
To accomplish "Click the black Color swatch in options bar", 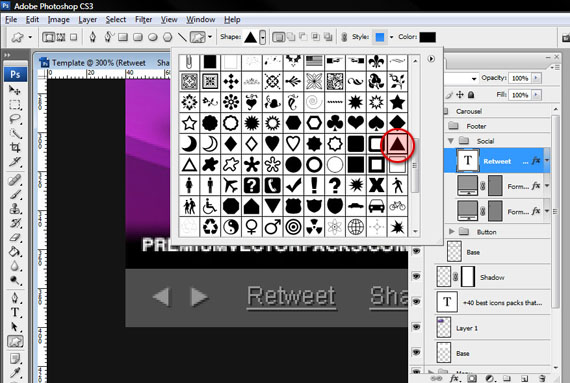I will coord(427,37).
